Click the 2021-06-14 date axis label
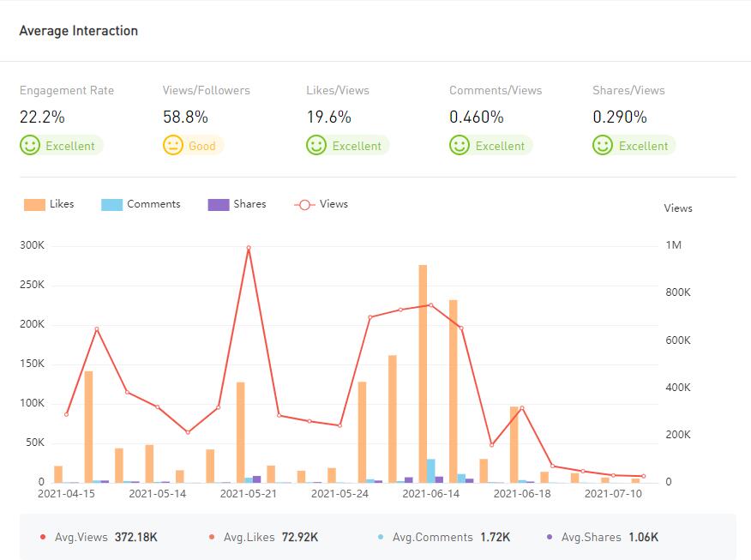 click(x=430, y=494)
